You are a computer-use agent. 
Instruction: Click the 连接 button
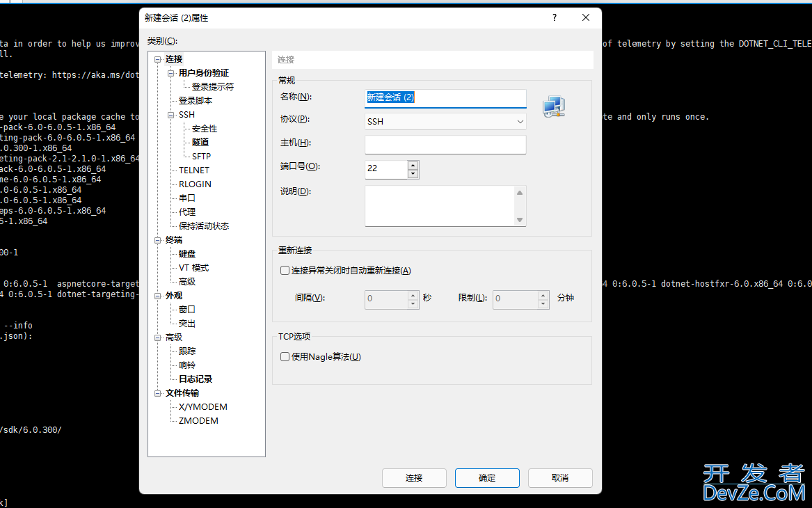coord(414,478)
